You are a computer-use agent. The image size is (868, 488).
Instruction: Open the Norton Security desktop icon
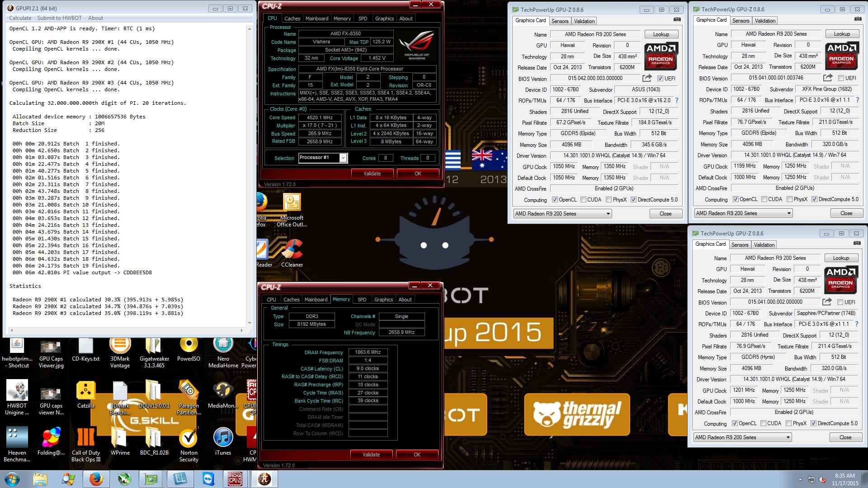[189, 445]
